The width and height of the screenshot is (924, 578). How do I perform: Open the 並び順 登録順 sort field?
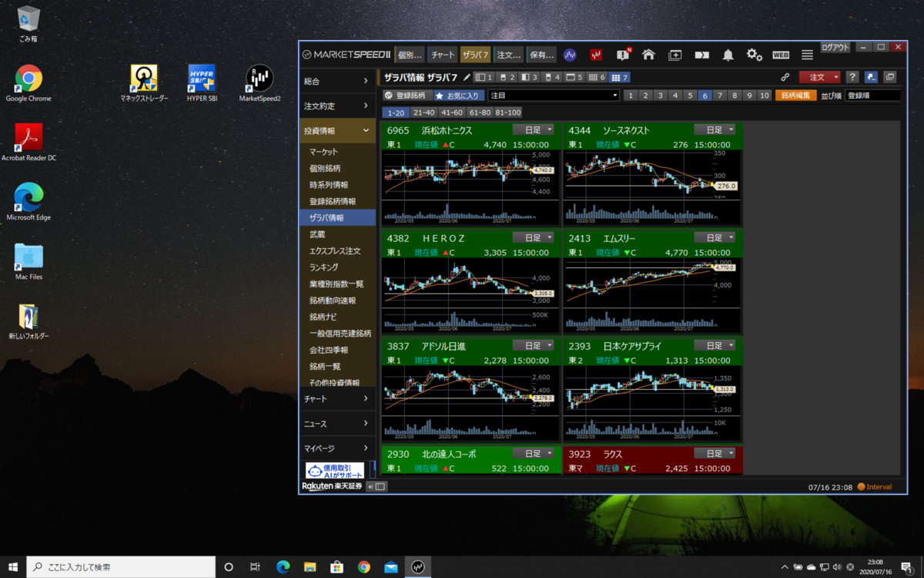click(x=872, y=96)
